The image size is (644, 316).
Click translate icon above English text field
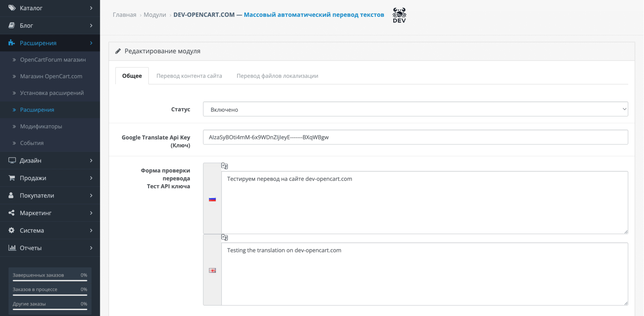pos(225,237)
